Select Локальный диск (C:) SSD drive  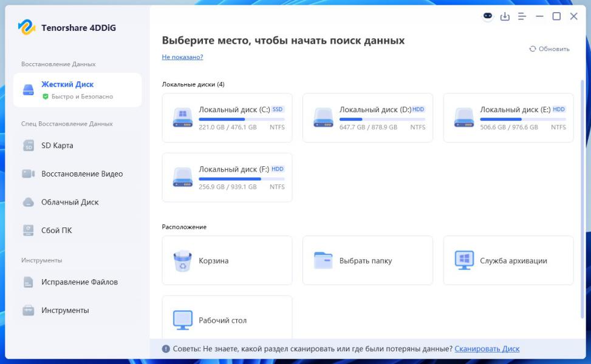click(227, 118)
